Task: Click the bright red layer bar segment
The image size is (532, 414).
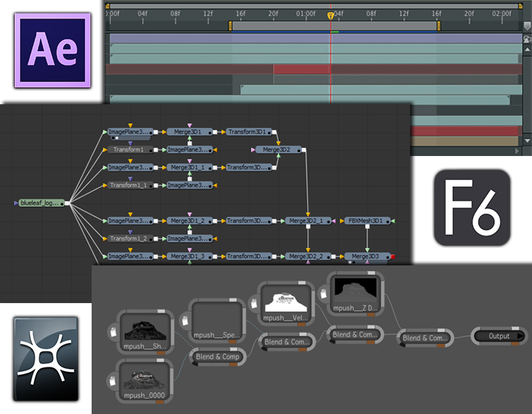Action: (x=301, y=69)
